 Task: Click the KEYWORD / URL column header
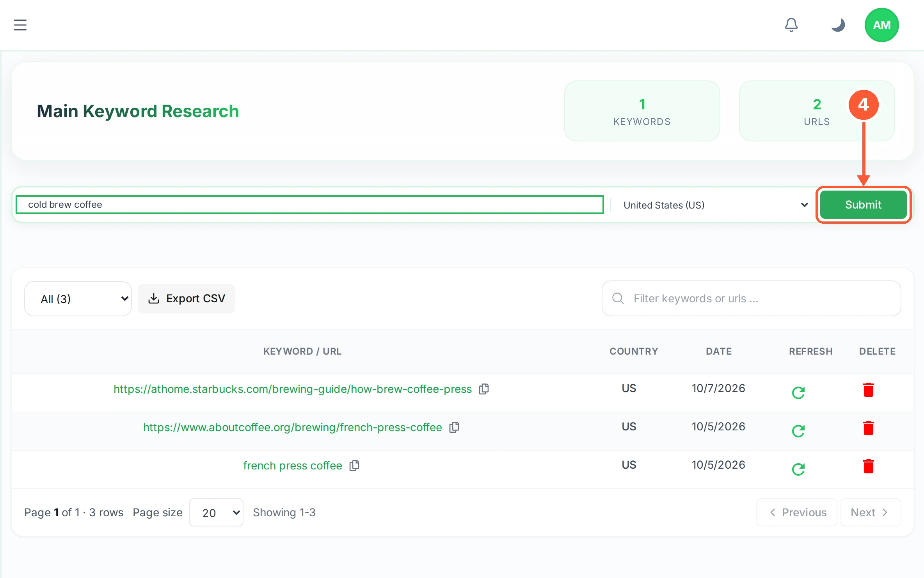[302, 351]
